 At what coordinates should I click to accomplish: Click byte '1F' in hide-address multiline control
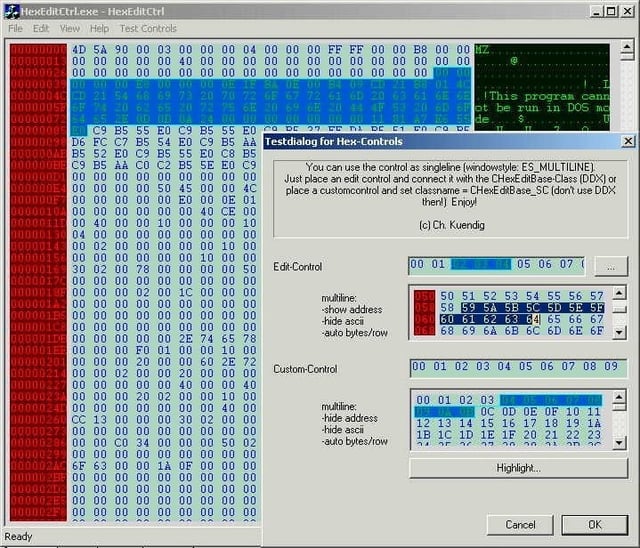(509, 435)
